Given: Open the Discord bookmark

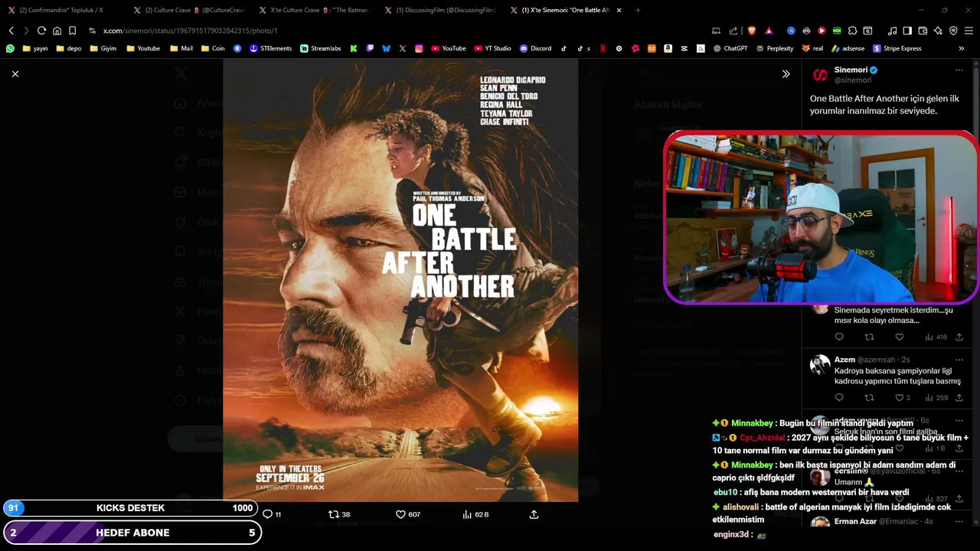Looking at the screenshot, I should point(535,48).
